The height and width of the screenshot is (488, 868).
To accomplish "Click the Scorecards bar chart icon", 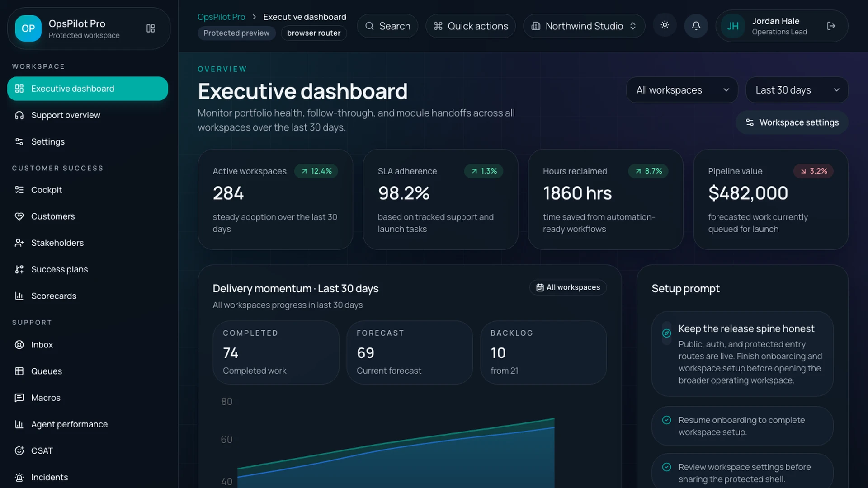I will (x=19, y=296).
